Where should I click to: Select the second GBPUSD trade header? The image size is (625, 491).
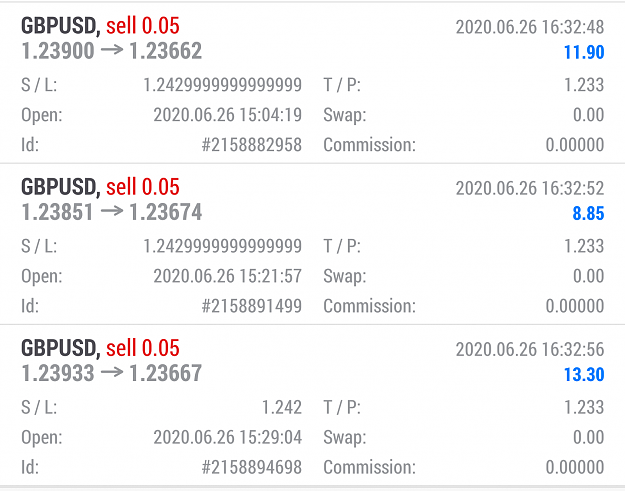click(x=100, y=187)
